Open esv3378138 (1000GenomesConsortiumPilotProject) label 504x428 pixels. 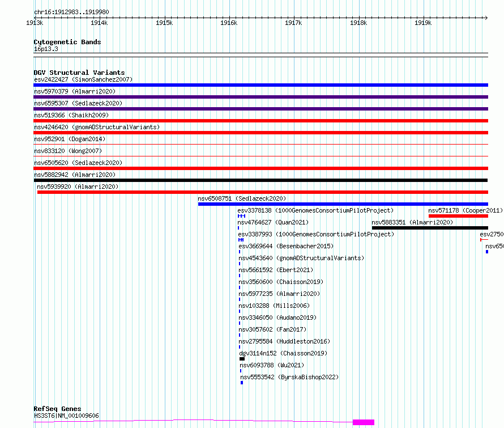(x=315, y=210)
